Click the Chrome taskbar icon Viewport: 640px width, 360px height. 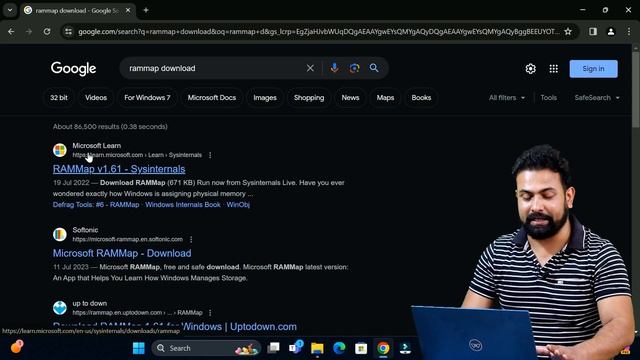[383, 348]
